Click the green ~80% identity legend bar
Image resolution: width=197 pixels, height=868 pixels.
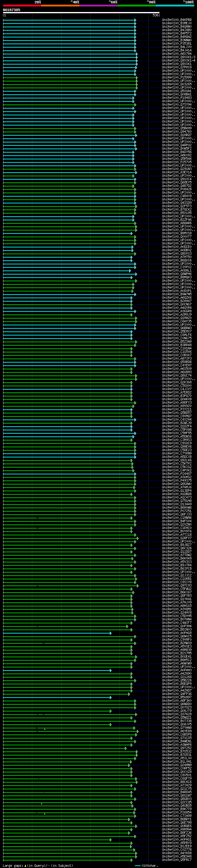pyautogui.click(x=137, y=6)
